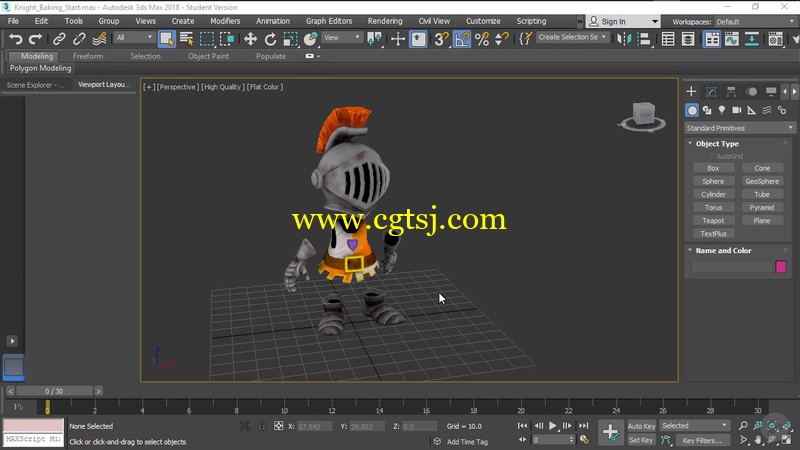This screenshot has height=450, width=800.
Task: Open the Graph Editors menu
Action: tap(329, 21)
